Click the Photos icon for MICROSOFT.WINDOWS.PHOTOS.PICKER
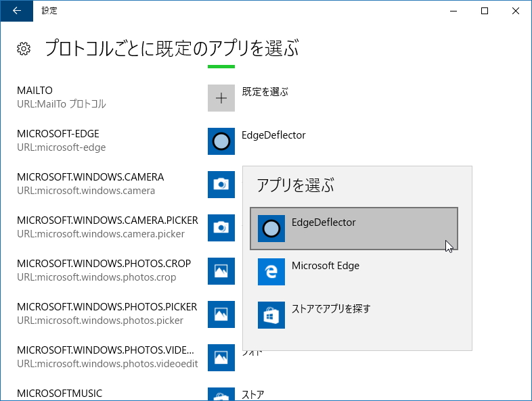532x401 pixels. pyautogui.click(x=221, y=314)
